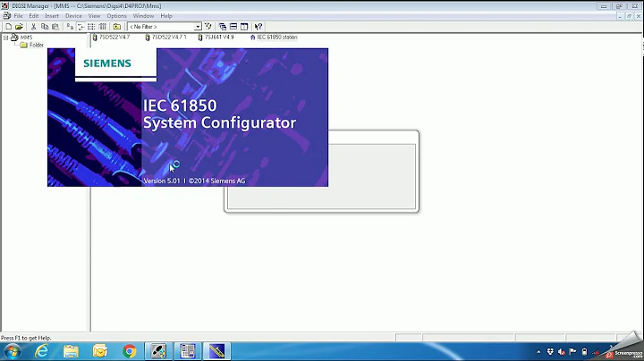Open the Edit menu

[34, 16]
